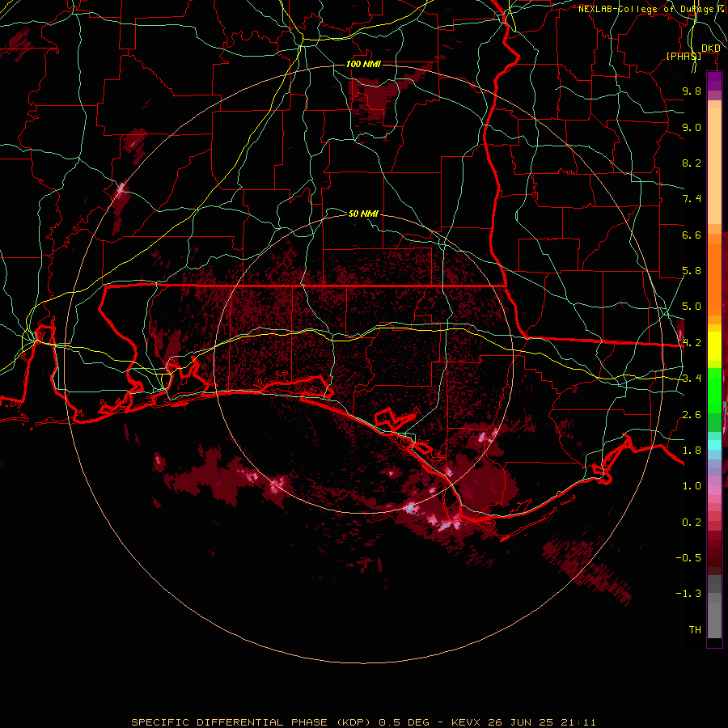Click the 50 NMI range ring label
Screen dimensions: 728x728
click(x=363, y=214)
